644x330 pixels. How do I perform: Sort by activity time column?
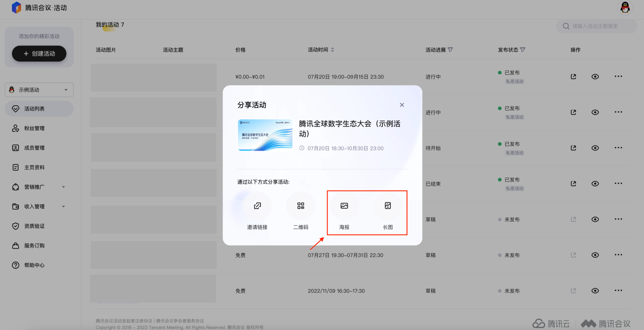tap(332, 50)
